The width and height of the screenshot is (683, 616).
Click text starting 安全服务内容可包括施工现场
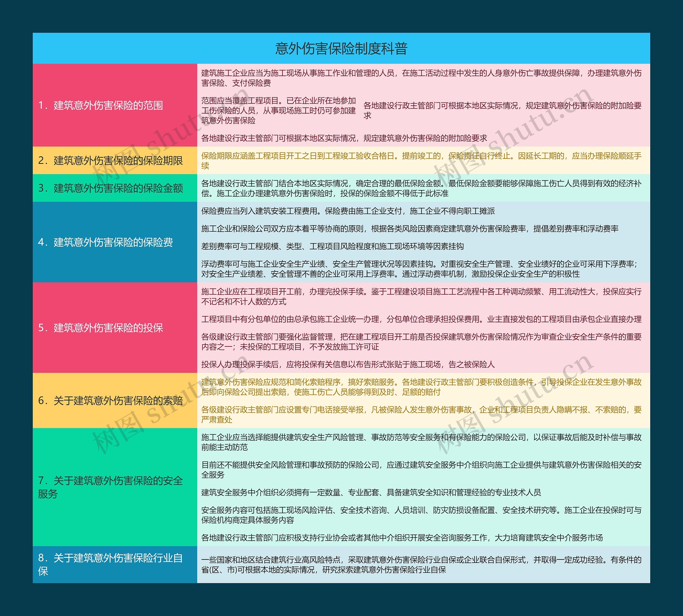(x=421, y=515)
